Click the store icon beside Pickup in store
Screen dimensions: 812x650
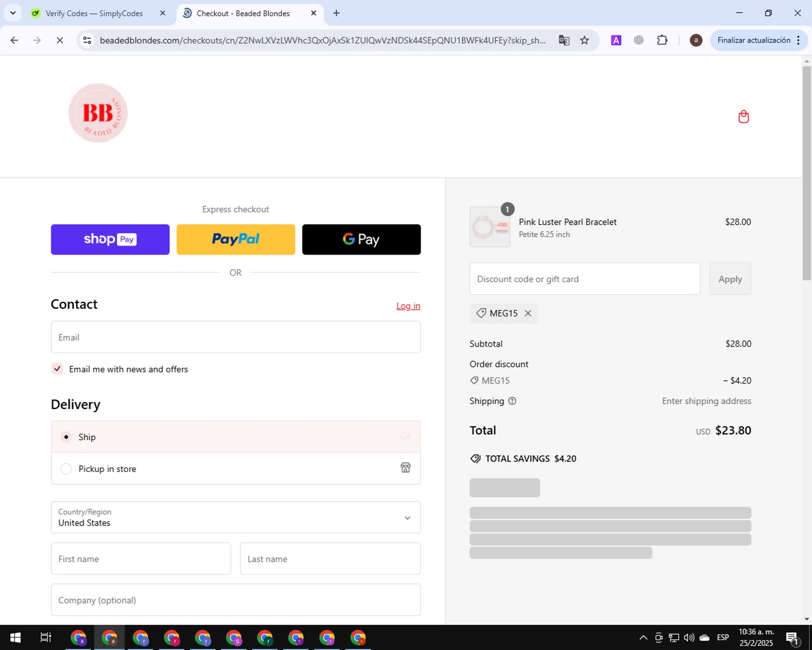(x=405, y=467)
